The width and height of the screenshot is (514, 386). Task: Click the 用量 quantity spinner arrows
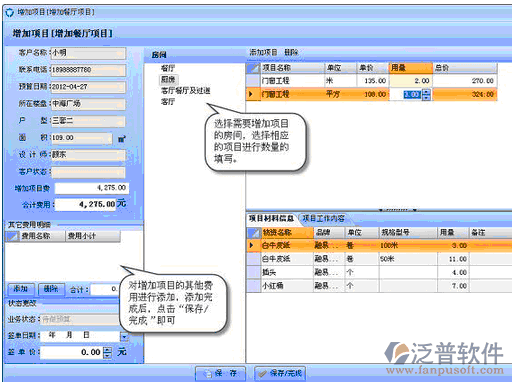tap(426, 94)
